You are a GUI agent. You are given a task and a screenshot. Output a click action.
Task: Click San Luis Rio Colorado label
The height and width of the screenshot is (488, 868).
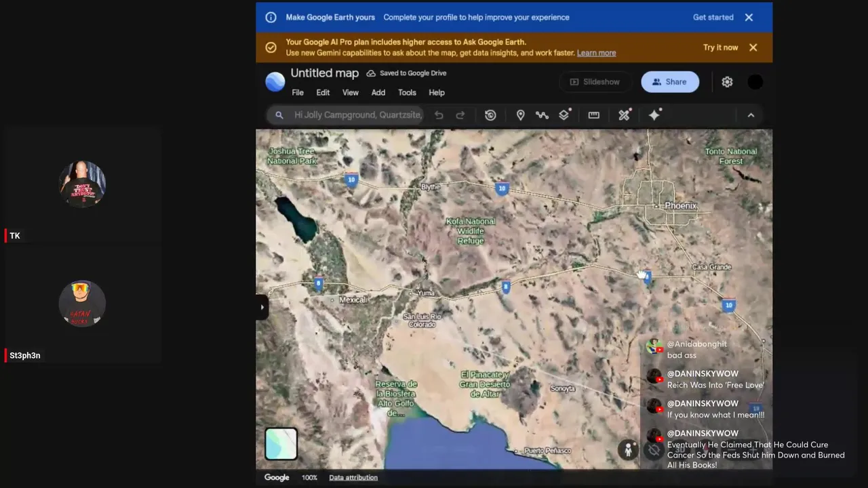[x=422, y=321]
